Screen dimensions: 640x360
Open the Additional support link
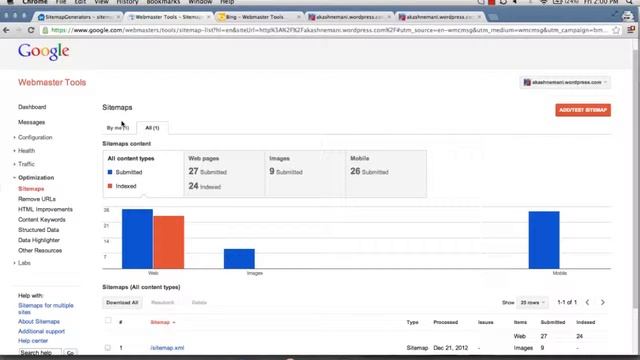[x=41, y=331]
